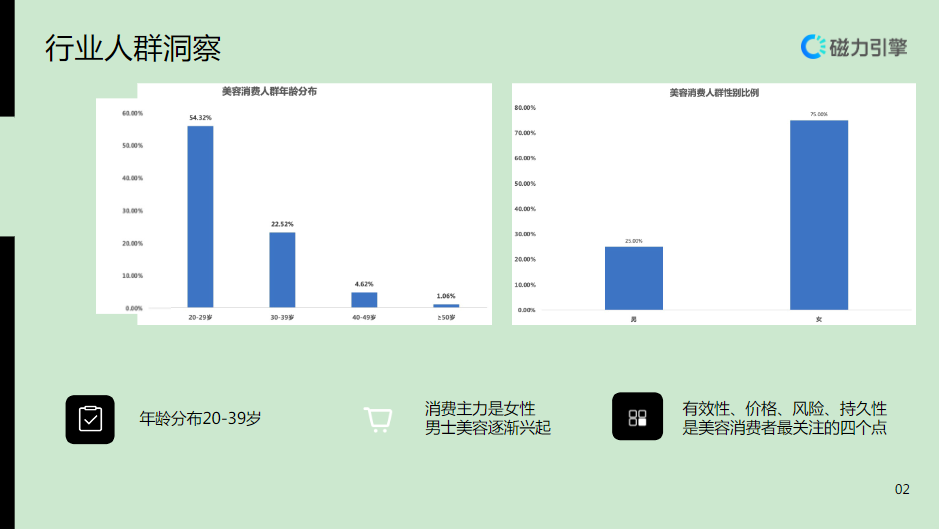Image resolution: width=939 pixels, height=529 pixels.
Task: Click the page number 02
Action: [902, 489]
